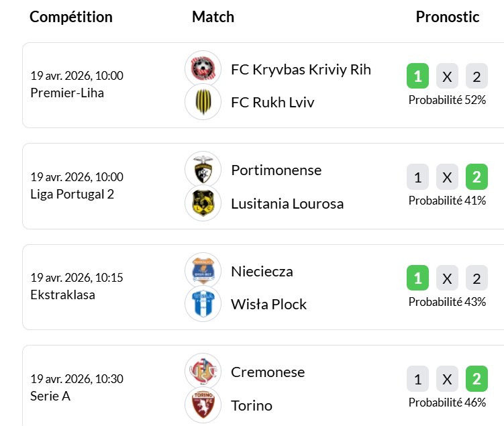This screenshot has width=504, height=426.
Task: Click the Cremonese club crest
Action: coord(203,371)
